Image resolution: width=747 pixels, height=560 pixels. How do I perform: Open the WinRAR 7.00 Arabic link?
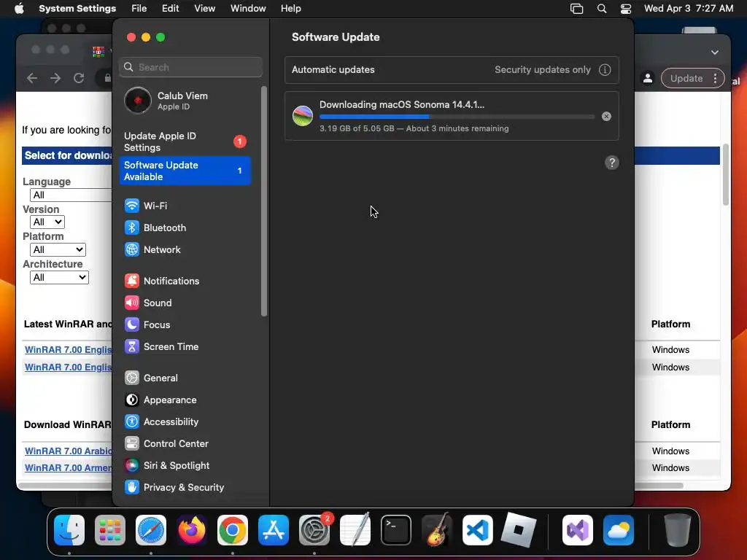click(x=68, y=451)
